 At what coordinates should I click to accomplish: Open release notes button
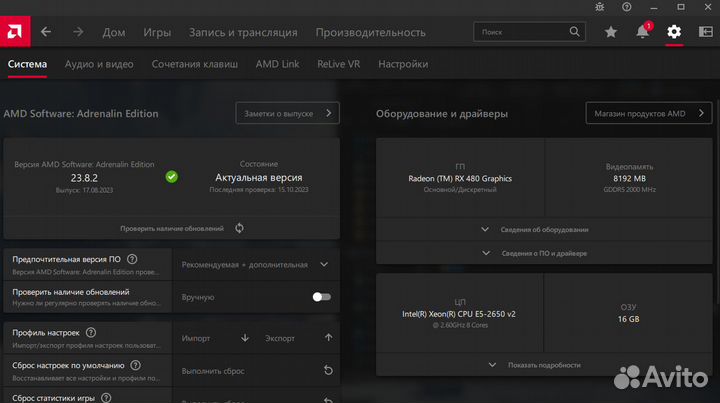tap(287, 113)
